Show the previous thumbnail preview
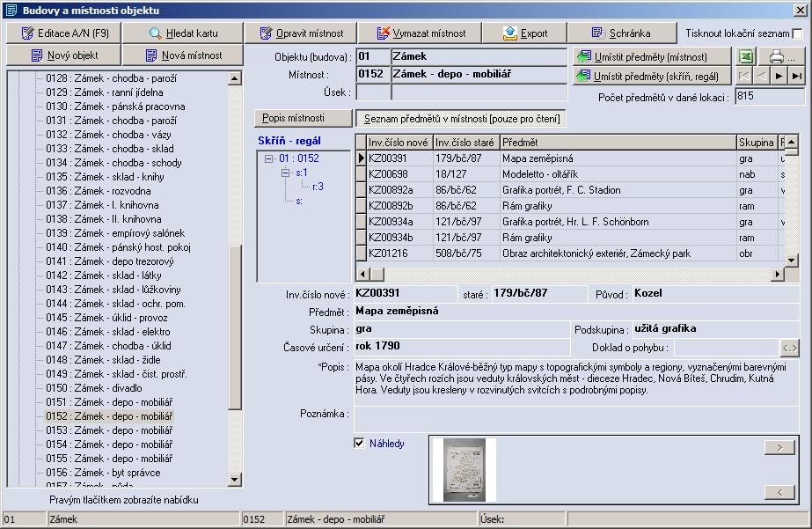This screenshot has width=812, height=529. (x=779, y=492)
